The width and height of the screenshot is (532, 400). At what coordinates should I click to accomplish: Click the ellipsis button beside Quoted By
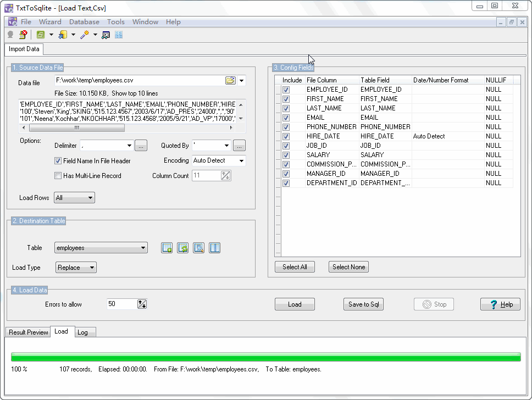[x=239, y=146]
